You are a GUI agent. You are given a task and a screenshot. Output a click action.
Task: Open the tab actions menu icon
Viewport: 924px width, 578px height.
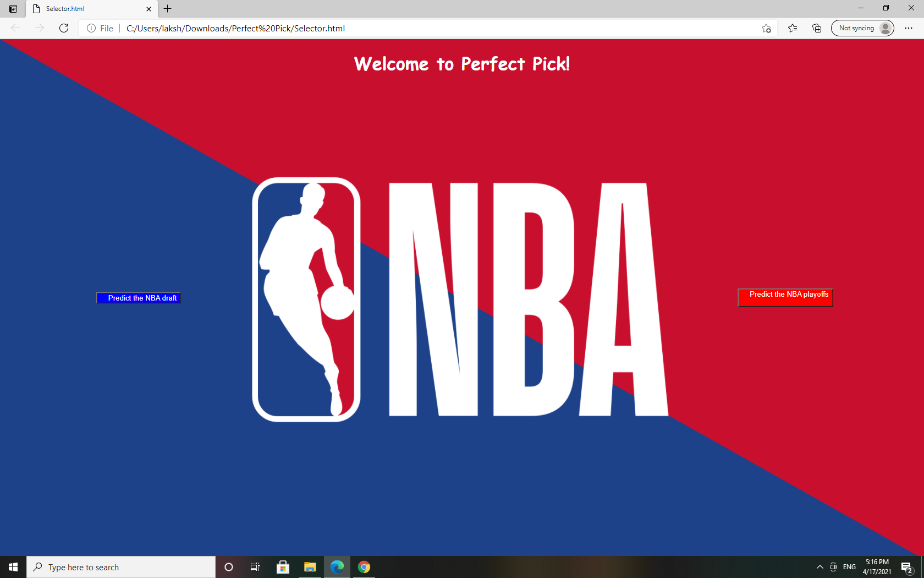click(13, 9)
